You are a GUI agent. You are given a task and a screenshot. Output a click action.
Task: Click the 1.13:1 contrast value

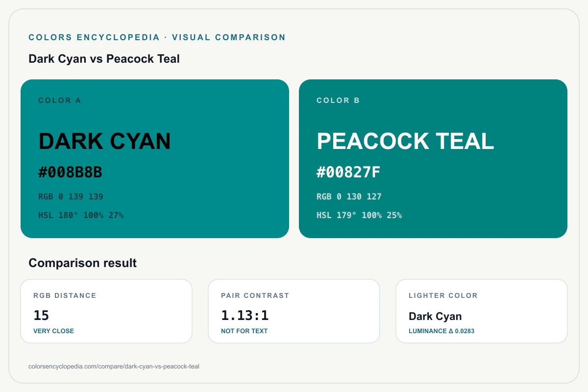[x=245, y=315]
